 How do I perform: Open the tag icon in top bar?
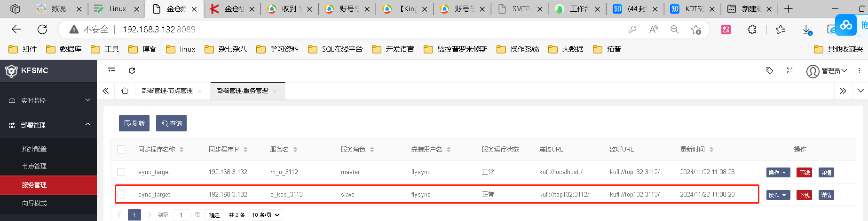pos(769,70)
